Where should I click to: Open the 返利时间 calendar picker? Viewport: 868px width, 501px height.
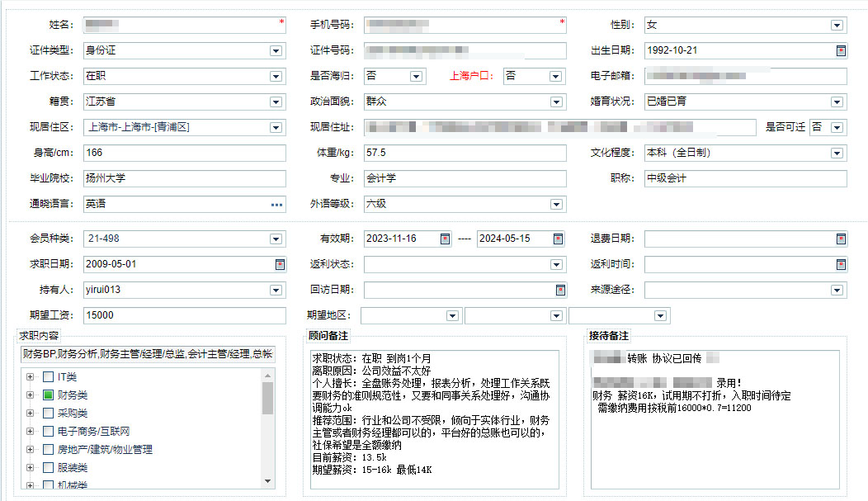pyautogui.click(x=840, y=265)
